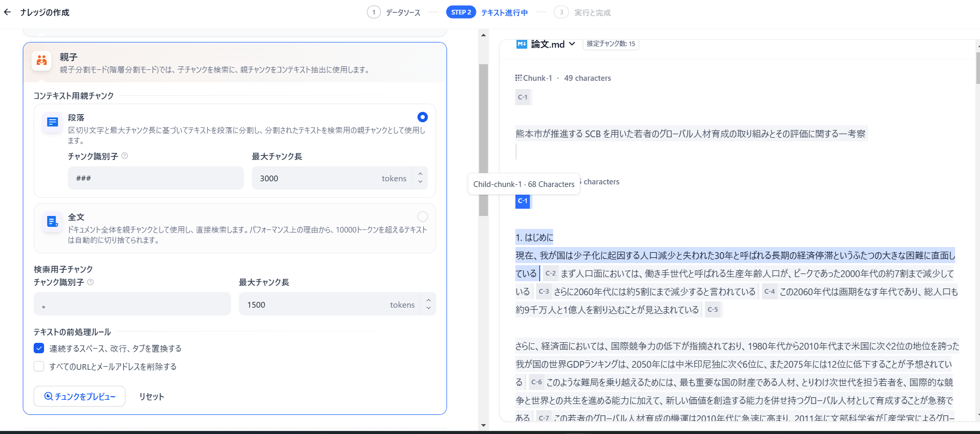Click the コンテキスト用親チャンク section label
Screen dimensions: 980x434
tap(74, 96)
